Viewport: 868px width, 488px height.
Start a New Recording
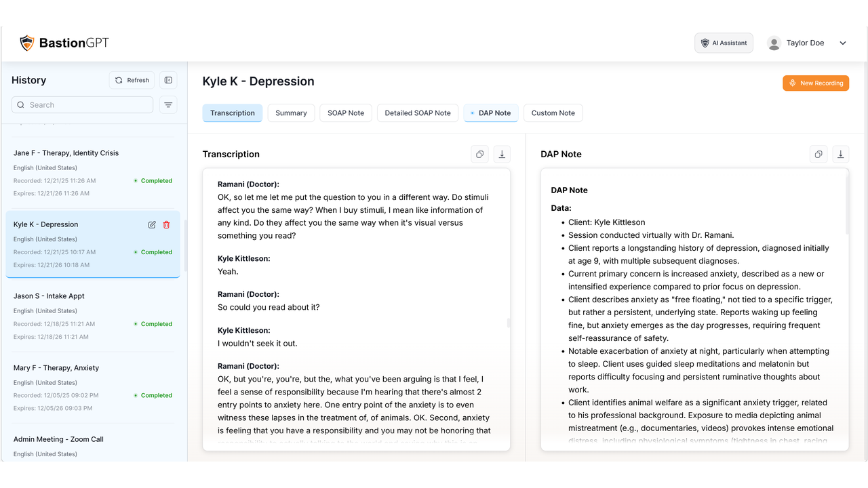(x=816, y=83)
